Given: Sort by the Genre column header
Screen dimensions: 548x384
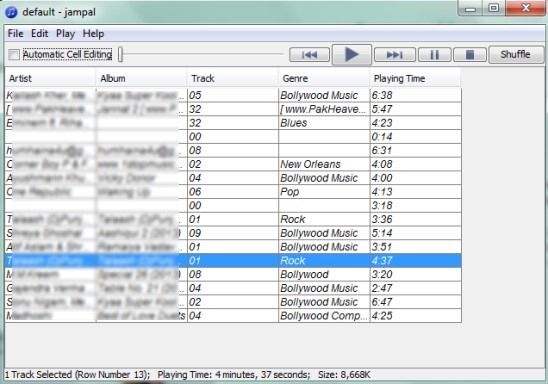Looking at the screenshot, I should 324,78.
